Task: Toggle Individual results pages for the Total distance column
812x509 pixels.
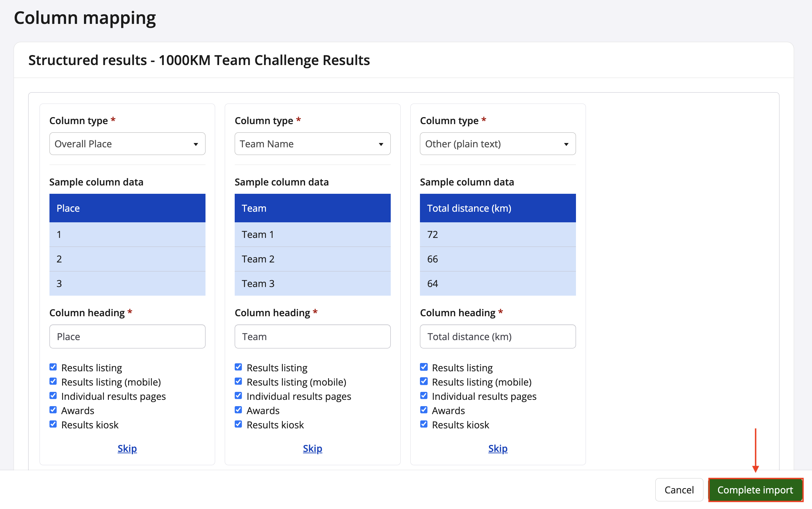Action: click(x=424, y=396)
